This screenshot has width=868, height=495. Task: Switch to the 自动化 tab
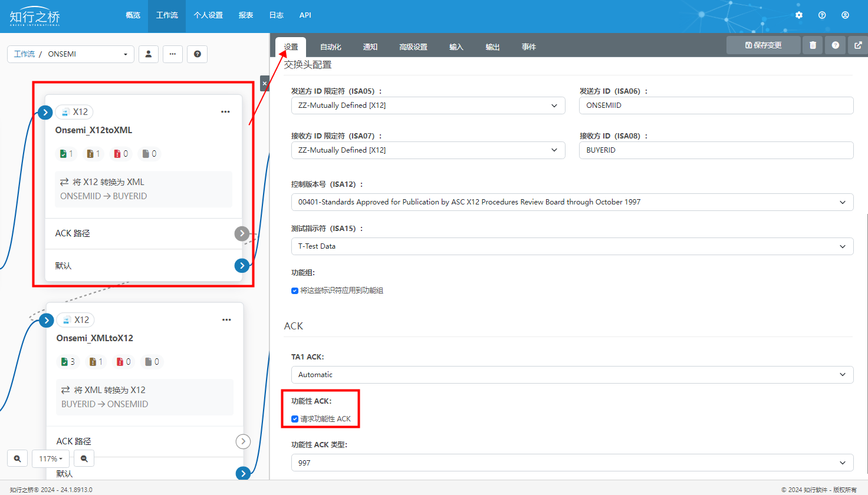[x=330, y=47]
